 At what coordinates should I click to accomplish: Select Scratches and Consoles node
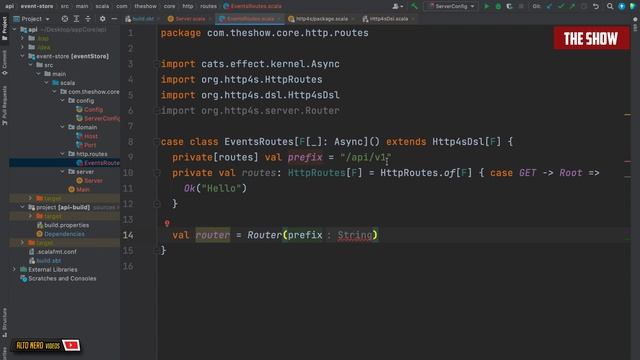coord(58,278)
